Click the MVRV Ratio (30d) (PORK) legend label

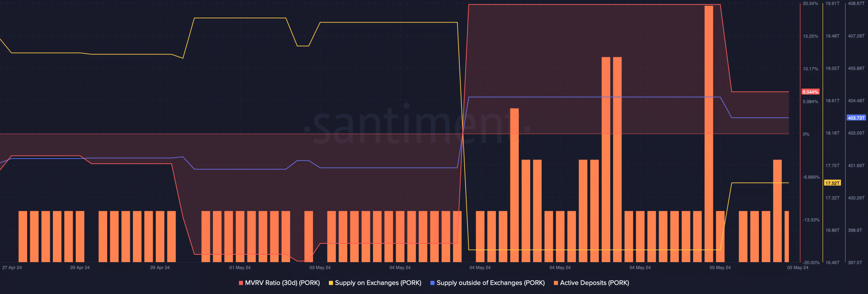click(282, 283)
